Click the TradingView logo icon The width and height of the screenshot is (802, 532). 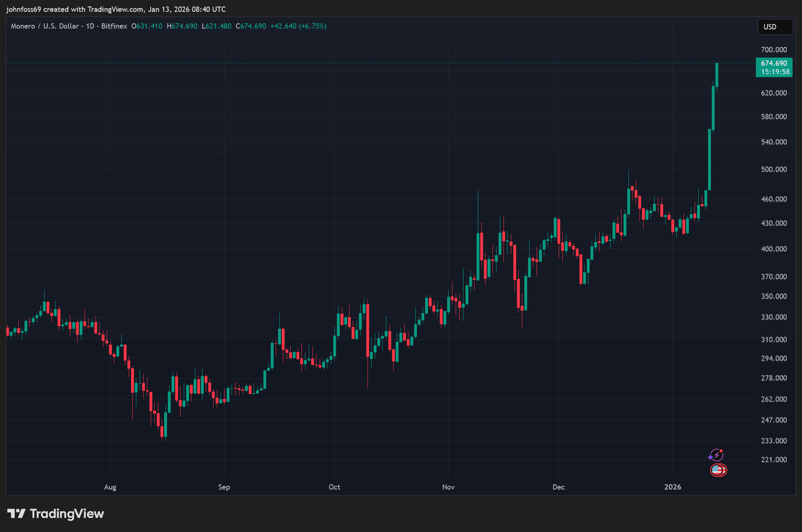pos(16,513)
